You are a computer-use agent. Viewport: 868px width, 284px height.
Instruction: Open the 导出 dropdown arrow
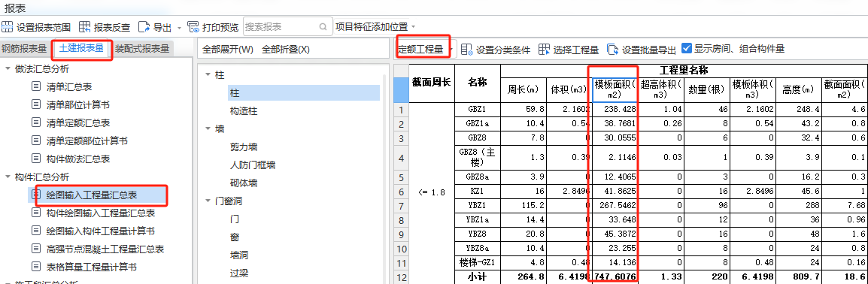pyautogui.click(x=179, y=27)
